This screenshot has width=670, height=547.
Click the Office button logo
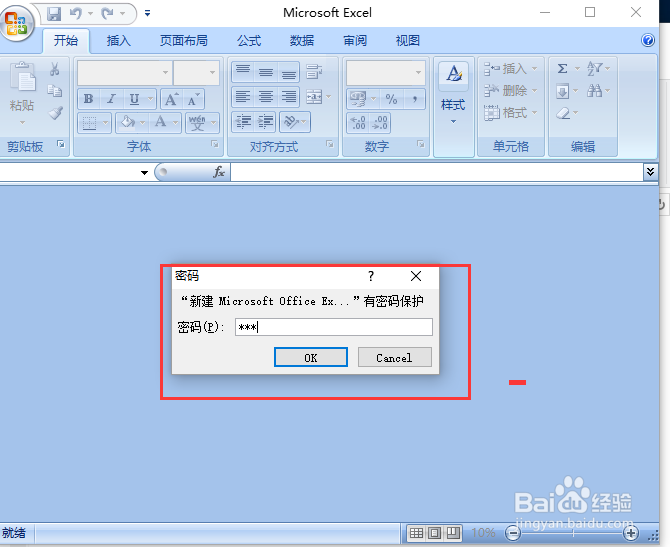coord(16,23)
